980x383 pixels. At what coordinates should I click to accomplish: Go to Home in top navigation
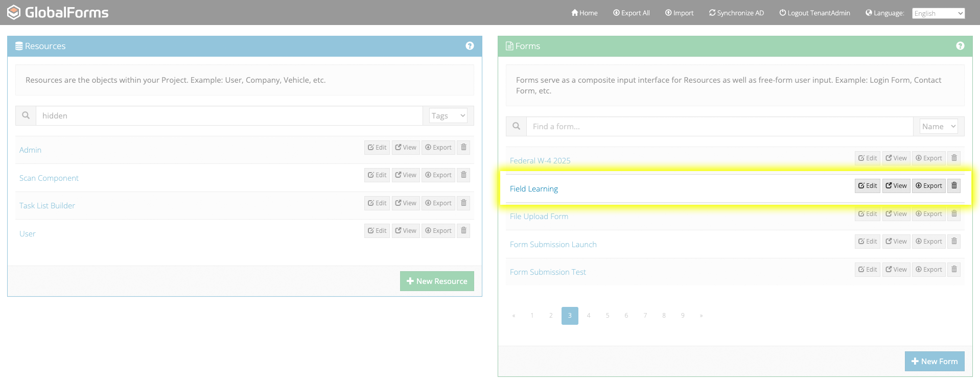pos(584,13)
